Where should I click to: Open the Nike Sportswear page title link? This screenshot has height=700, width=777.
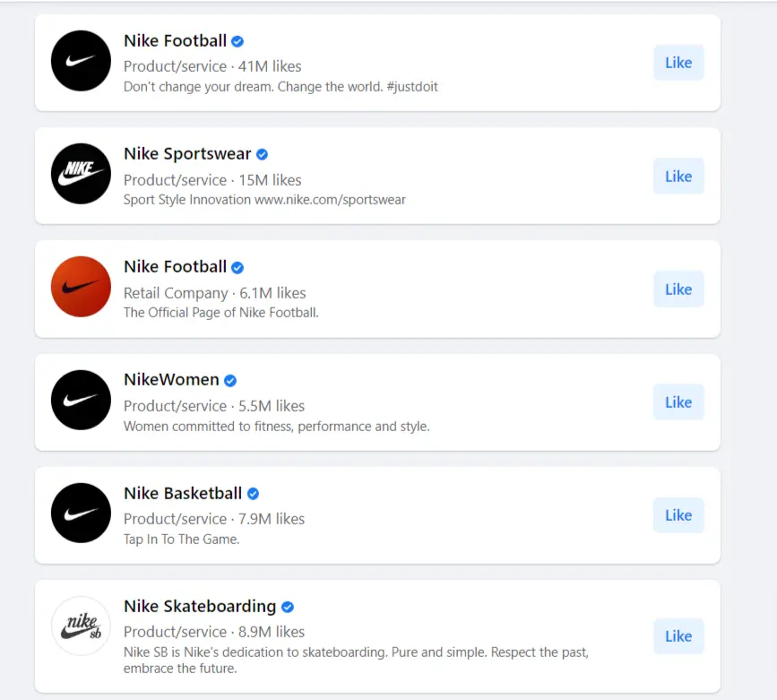188,153
